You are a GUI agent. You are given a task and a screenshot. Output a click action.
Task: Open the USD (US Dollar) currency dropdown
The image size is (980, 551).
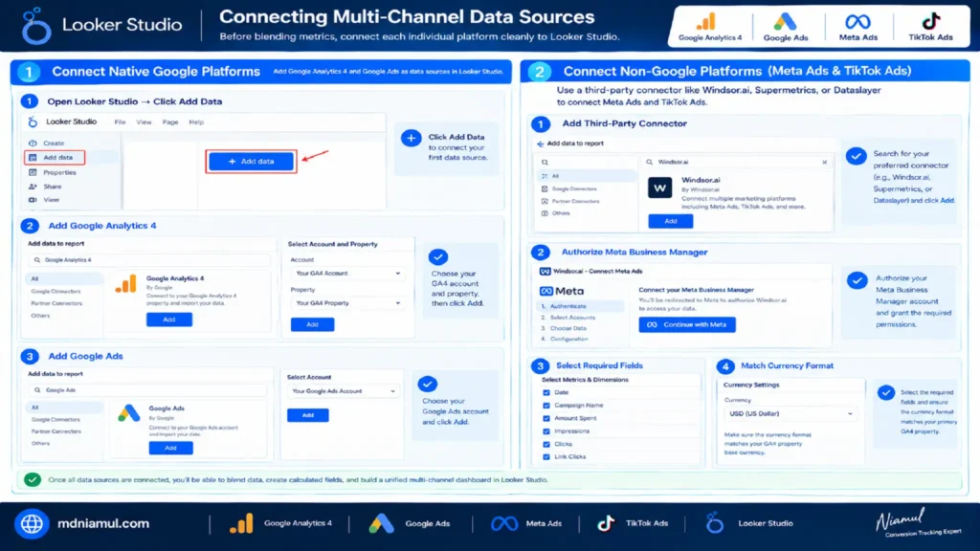pyautogui.click(x=790, y=413)
